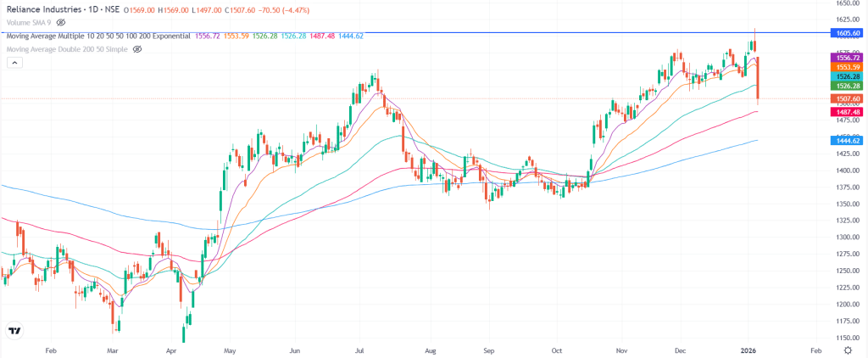Screen dimensions: 868x358
Task: Unhide Moving Average Double 200 50 Simple
Action: [x=137, y=49]
